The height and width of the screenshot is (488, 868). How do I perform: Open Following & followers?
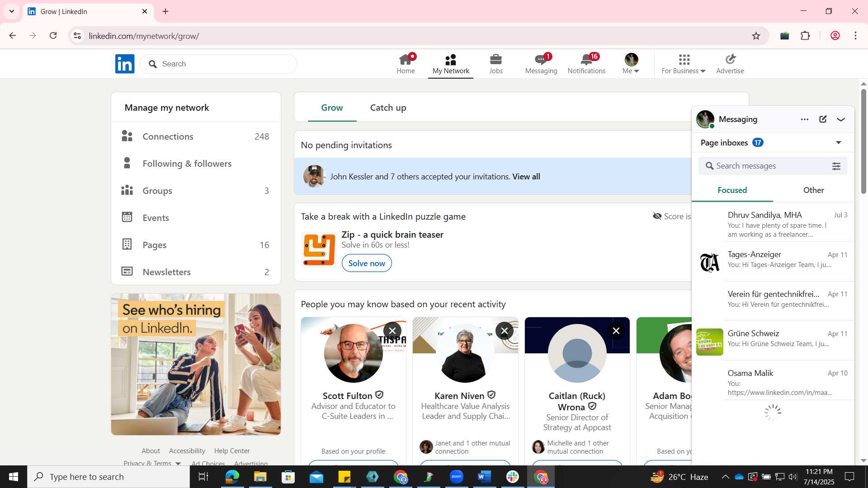point(196,164)
